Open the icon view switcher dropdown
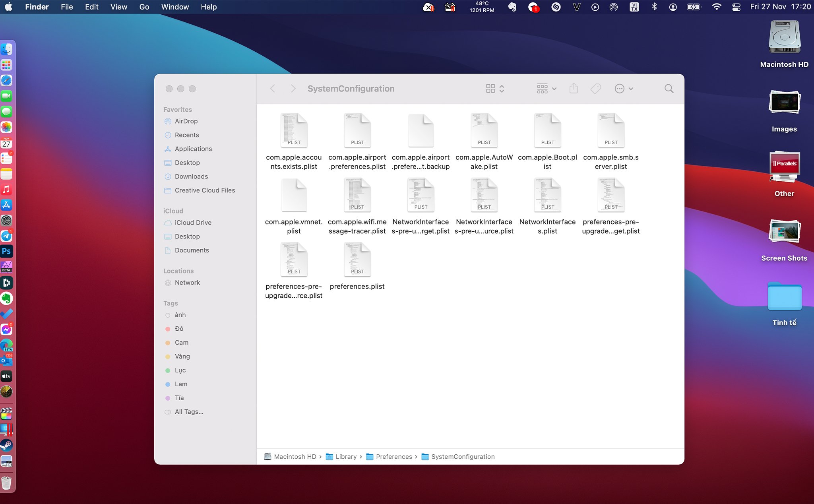Image resolution: width=814 pixels, height=504 pixels. [495, 89]
